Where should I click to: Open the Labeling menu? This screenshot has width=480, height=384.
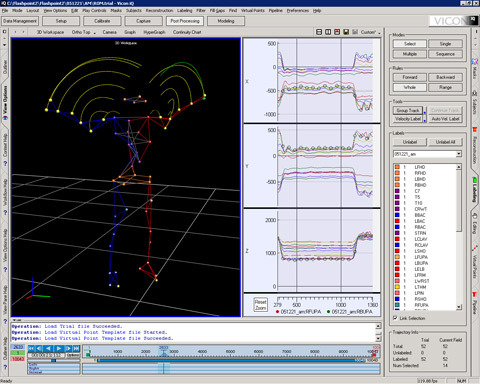coord(184,11)
